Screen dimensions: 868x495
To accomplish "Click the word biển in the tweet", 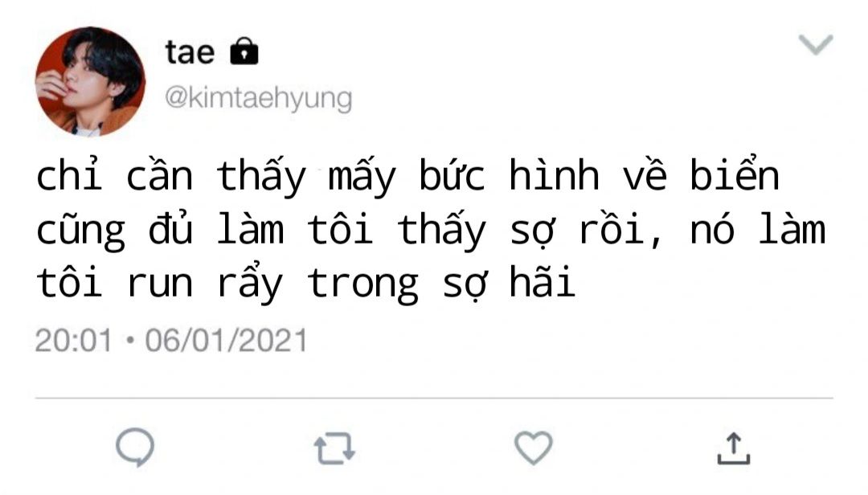I will point(735,174).
